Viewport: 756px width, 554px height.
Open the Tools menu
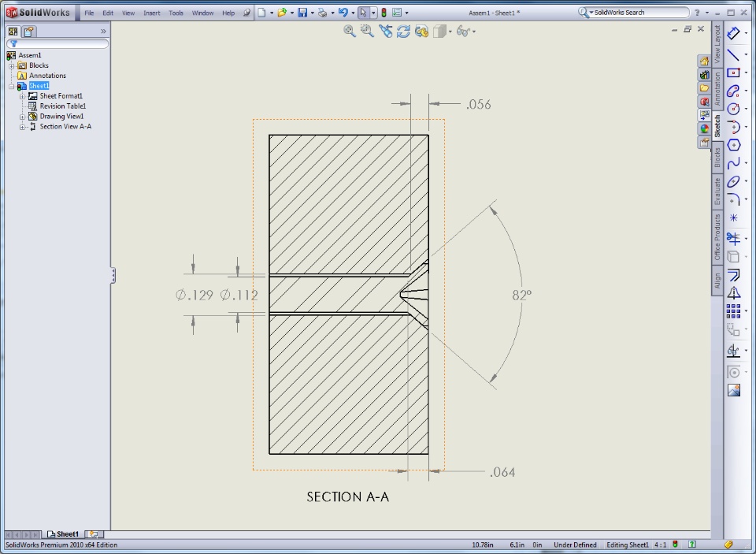point(176,13)
